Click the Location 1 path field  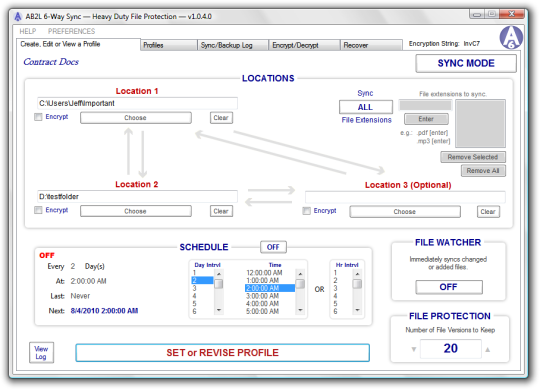[137, 103]
